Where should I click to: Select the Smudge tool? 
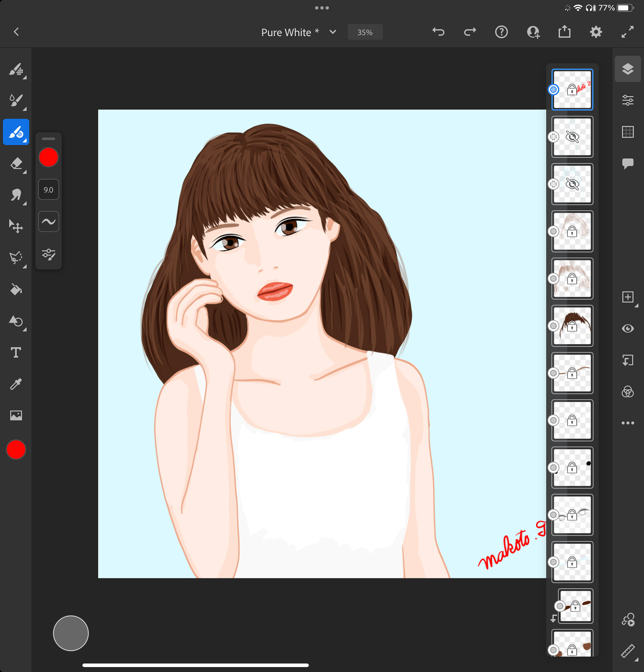(16, 195)
